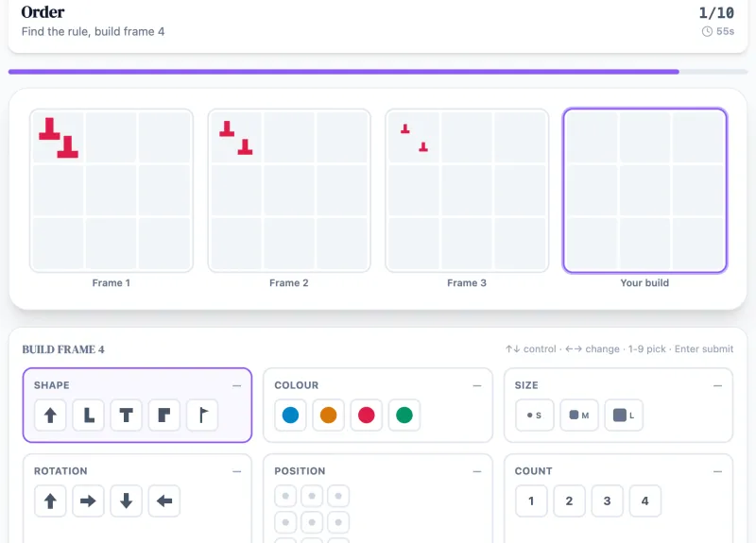Select the corner block shape option
The image size is (756, 543).
(164, 415)
